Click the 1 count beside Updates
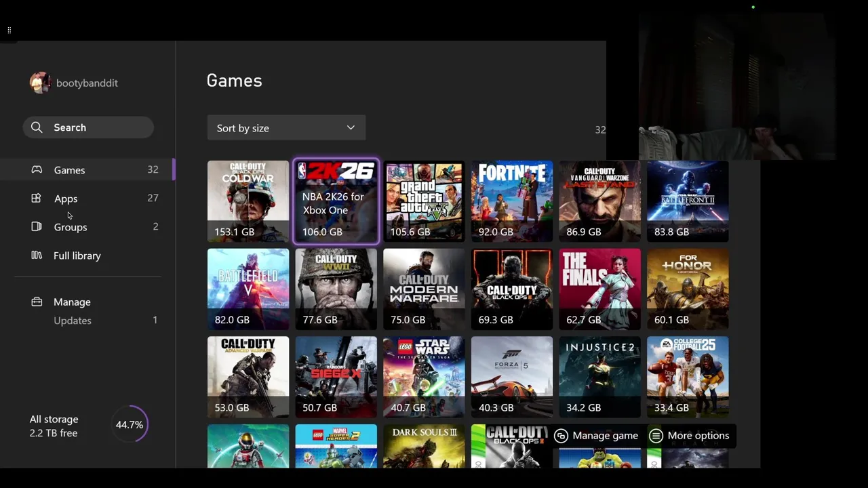 pos(155,320)
